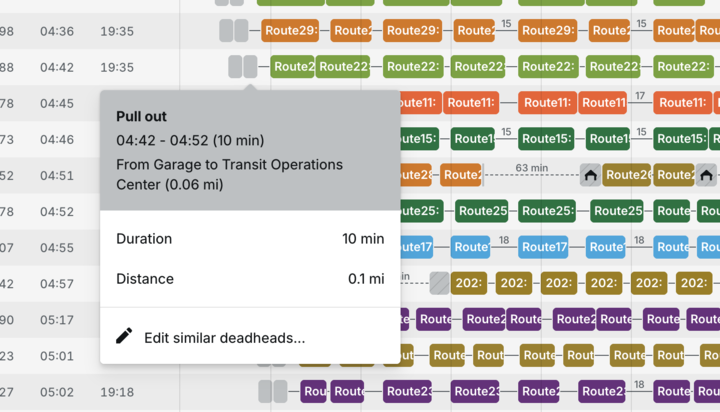Viewport: 720px width, 412px height.
Task: Select the first yellow 202 trip block
Action: pos(470,283)
